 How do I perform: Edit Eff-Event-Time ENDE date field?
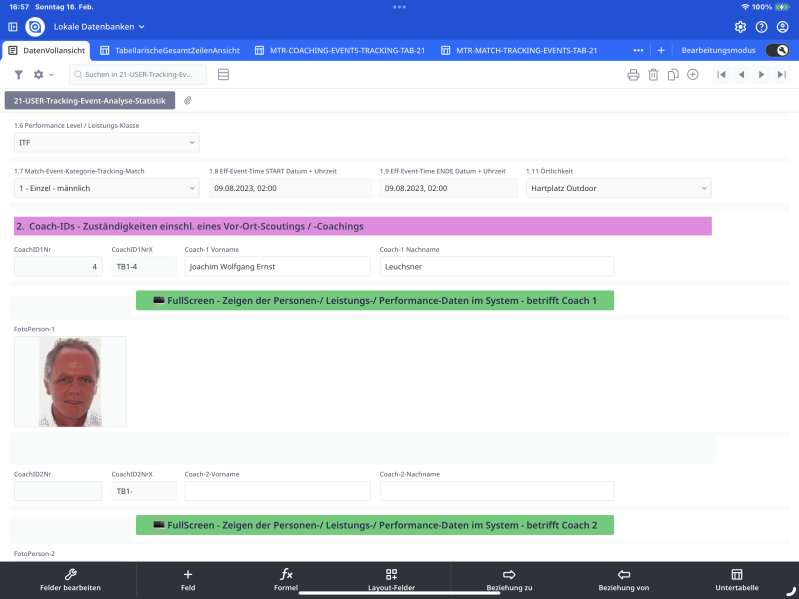tap(448, 188)
